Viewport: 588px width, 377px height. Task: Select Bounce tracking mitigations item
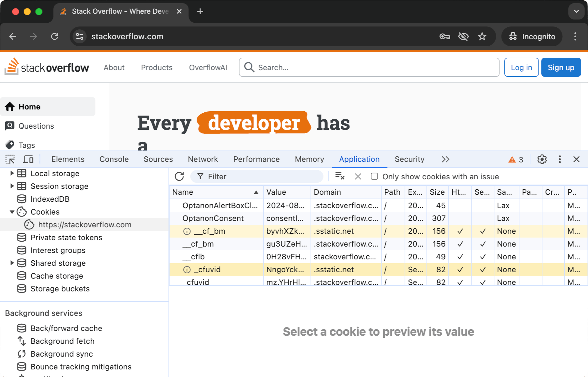(81, 367)
